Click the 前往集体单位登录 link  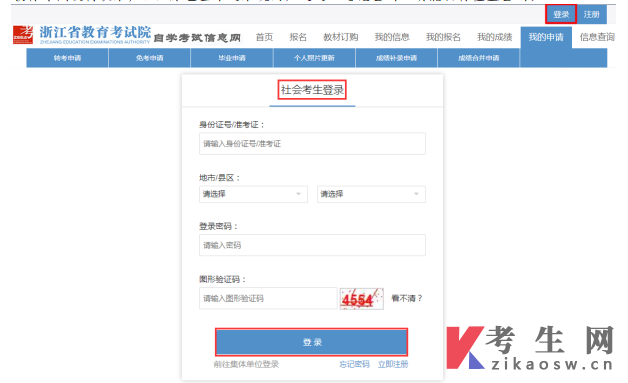pyautogui.click(x=246, y=364)
